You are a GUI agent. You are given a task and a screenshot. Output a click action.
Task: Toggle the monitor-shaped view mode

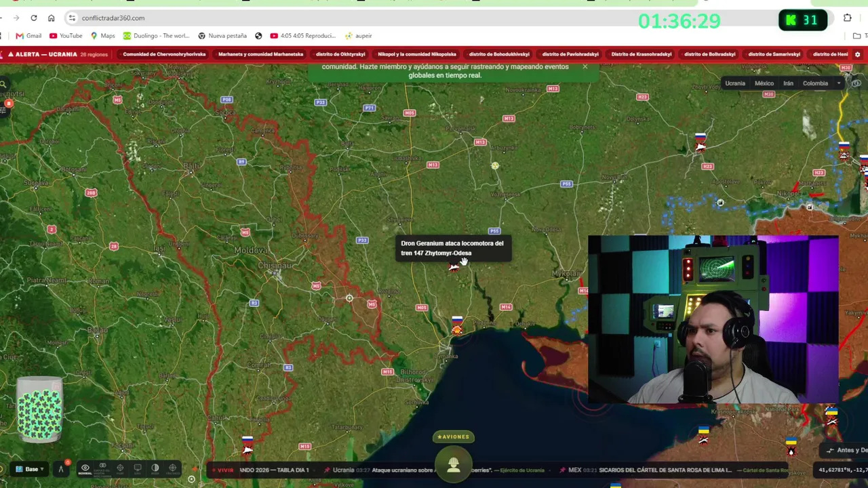pos(138,468)
